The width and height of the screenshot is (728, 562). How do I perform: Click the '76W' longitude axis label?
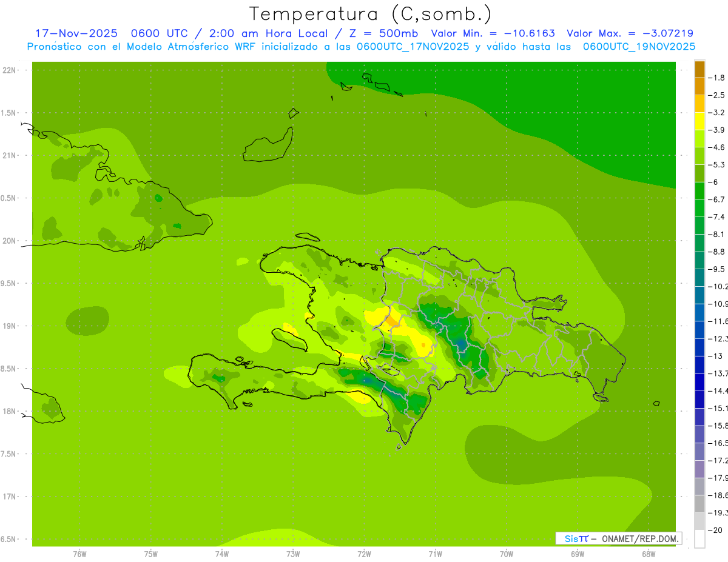coord(79,554)
